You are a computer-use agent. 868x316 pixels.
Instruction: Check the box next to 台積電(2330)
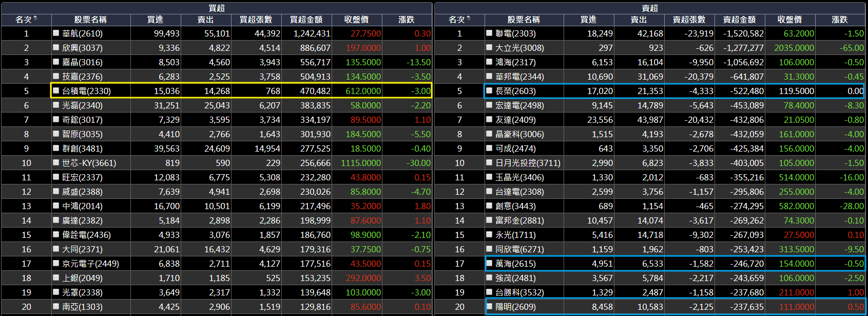(56, 90)
